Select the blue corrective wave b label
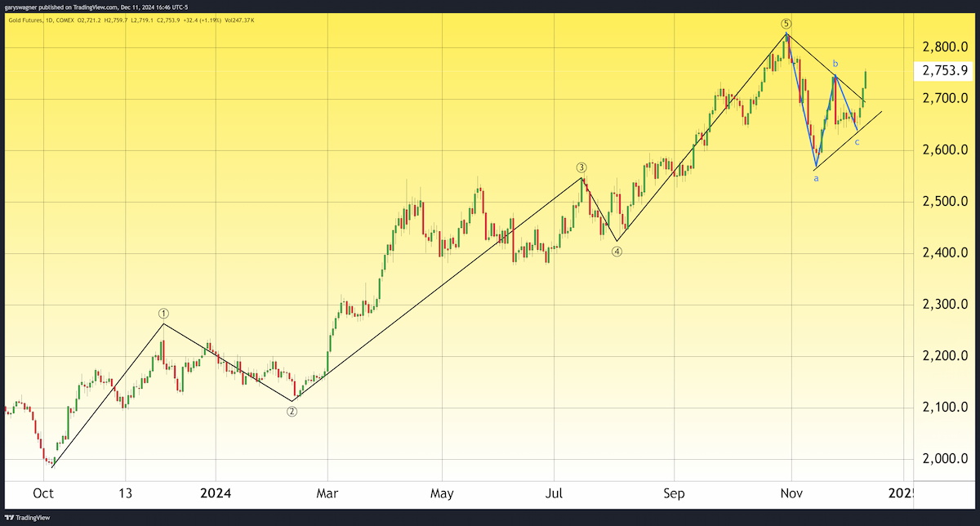 (x=835, y=64)
